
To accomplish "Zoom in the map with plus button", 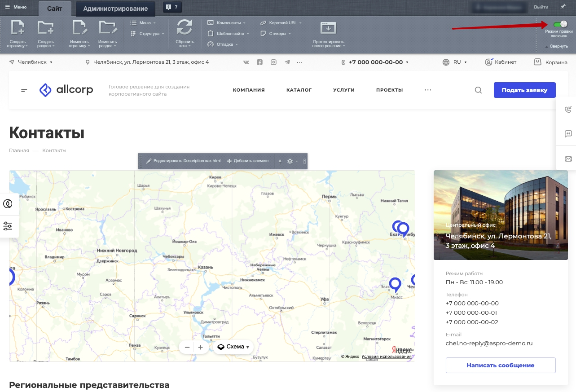I will pos(201,347).
